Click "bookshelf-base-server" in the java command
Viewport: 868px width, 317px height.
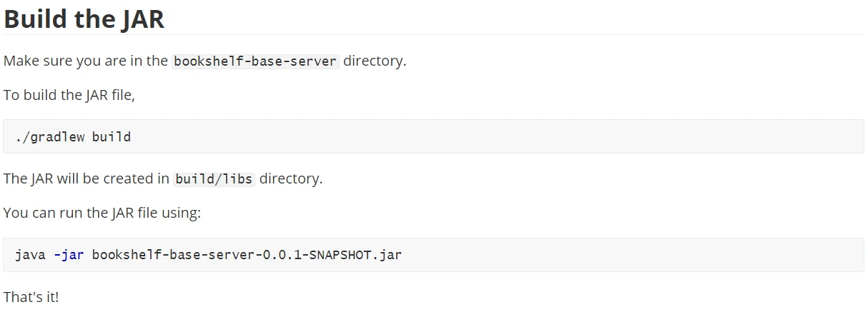173,254
